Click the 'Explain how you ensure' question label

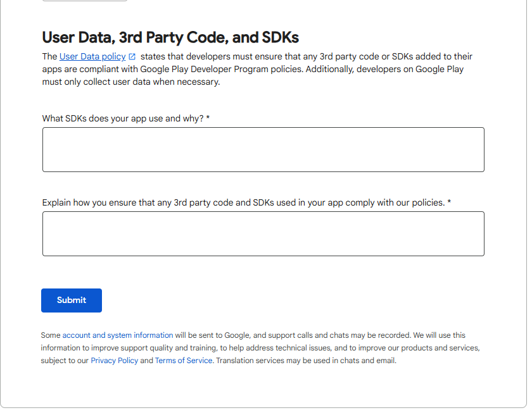pyautogui.click(x=243, y=202)
